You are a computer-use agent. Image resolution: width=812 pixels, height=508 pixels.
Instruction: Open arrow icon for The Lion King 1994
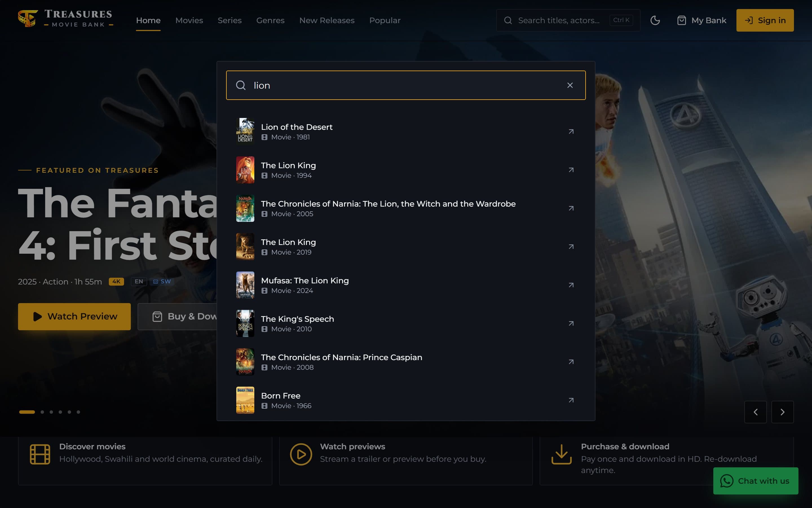click(571, 170)
